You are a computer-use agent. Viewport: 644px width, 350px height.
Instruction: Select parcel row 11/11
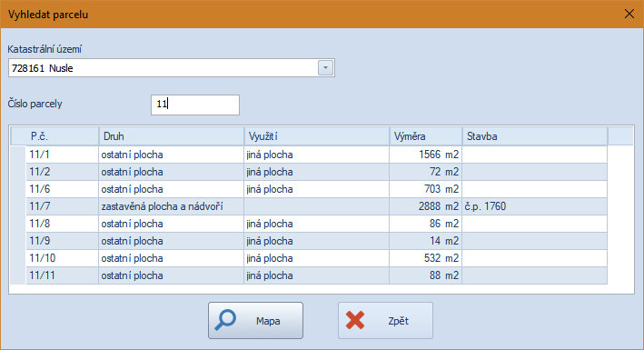pyautogui.click(x=316, y=275)
